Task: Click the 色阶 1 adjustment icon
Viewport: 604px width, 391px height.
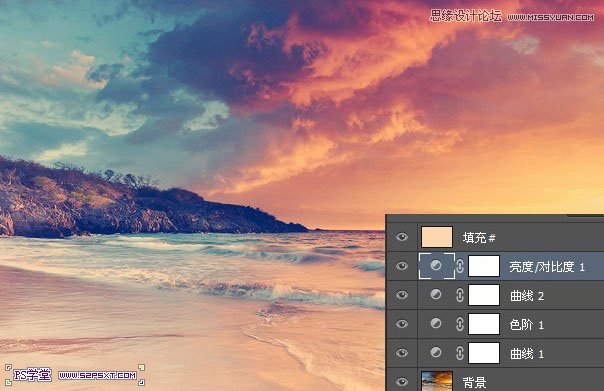Action: point(436,323)
